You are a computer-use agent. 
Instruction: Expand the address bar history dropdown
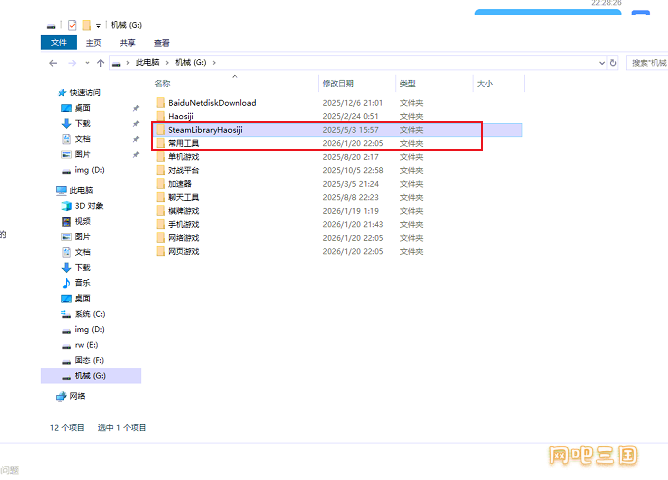(x=602, y=63)
